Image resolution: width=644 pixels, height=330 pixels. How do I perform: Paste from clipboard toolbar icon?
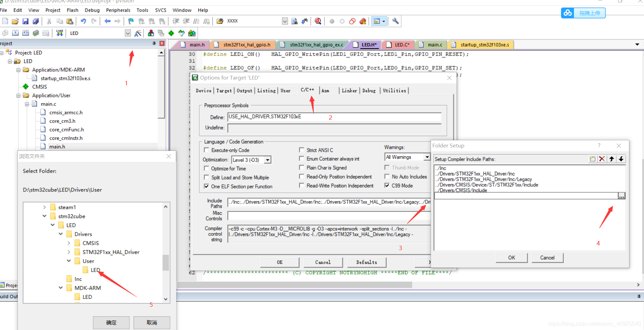(70, 21)
